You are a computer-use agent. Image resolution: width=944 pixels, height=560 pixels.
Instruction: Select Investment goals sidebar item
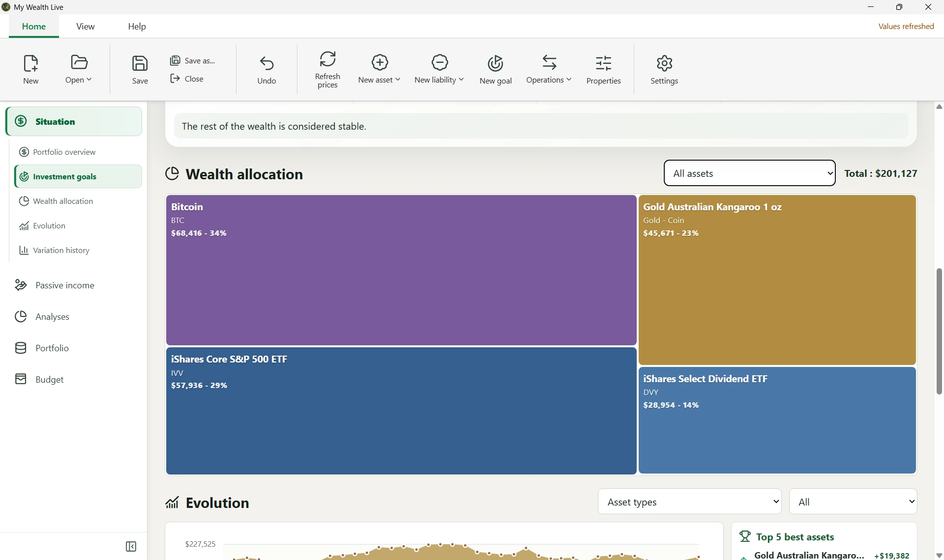click(78, 177)
